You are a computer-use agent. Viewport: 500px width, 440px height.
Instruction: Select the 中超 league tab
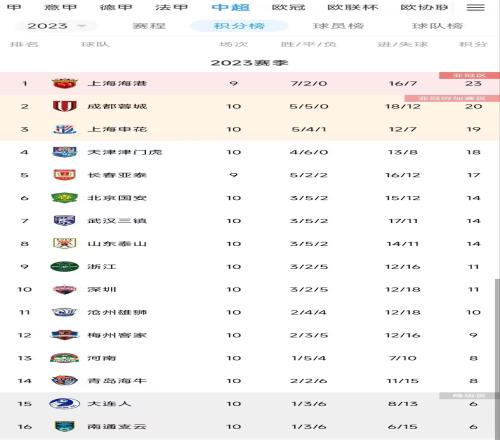[231, 7]
